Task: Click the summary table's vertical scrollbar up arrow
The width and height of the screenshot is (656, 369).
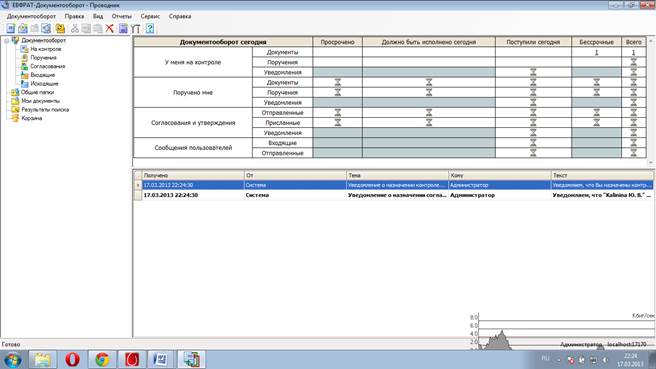Action: [651, 41]
